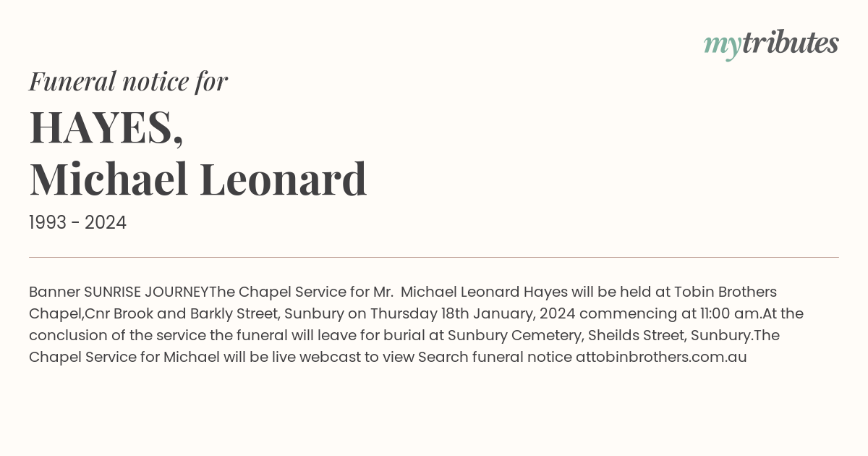Click the 'my' part of the logo

pyautogui.click(x=722, y=45)
